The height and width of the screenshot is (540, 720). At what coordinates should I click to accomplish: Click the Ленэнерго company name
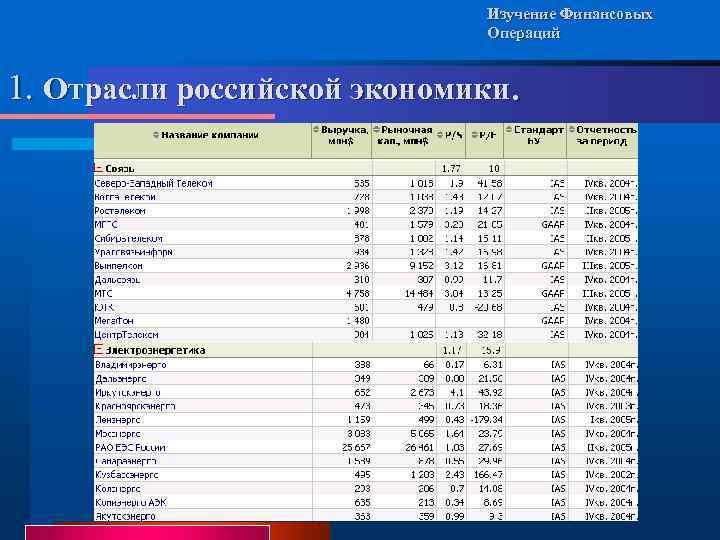pos(118,420)
